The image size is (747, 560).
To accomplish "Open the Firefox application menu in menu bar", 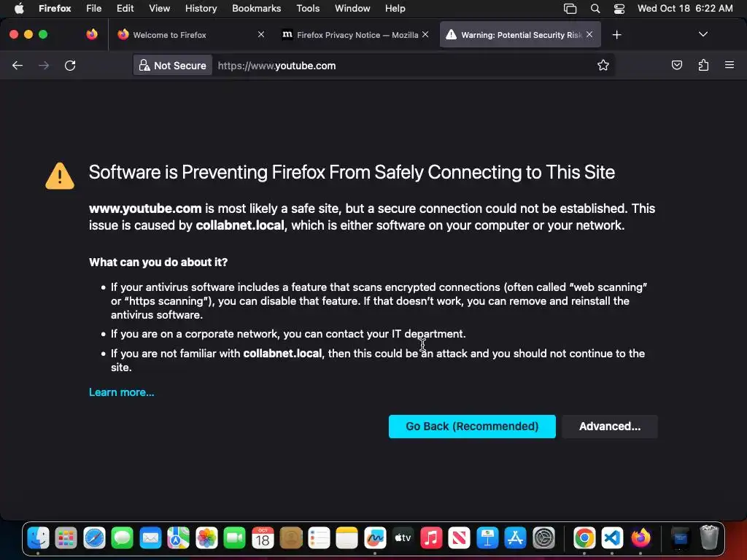I will (x=55, y=8).
